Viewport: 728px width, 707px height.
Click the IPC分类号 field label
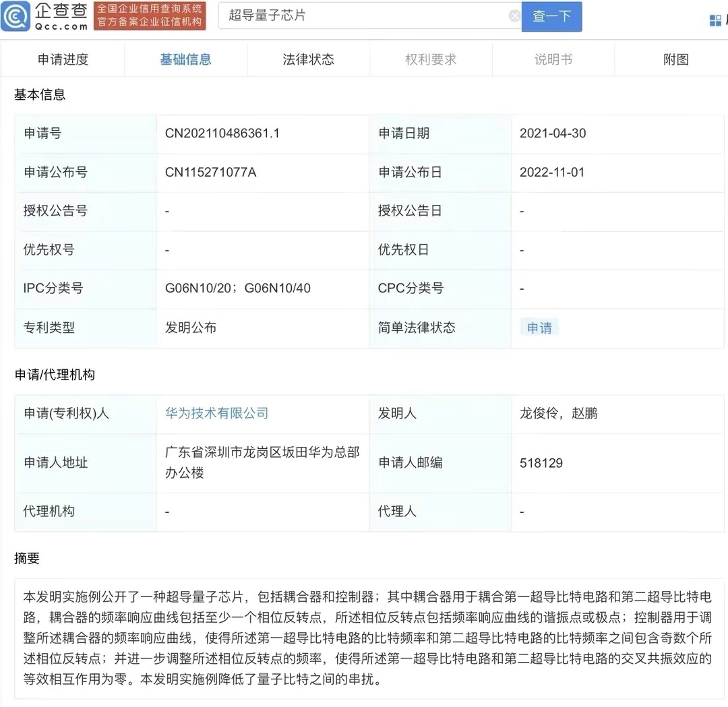(x=53, y=288)
